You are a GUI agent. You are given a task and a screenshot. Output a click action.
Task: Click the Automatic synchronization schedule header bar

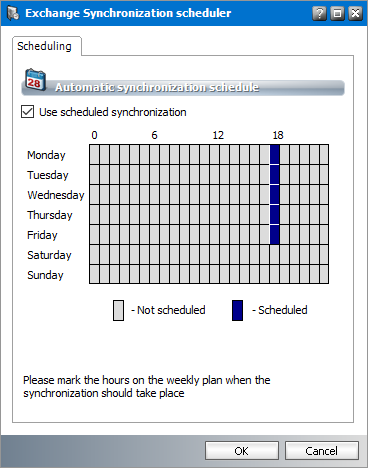click(x=183, y=88)
